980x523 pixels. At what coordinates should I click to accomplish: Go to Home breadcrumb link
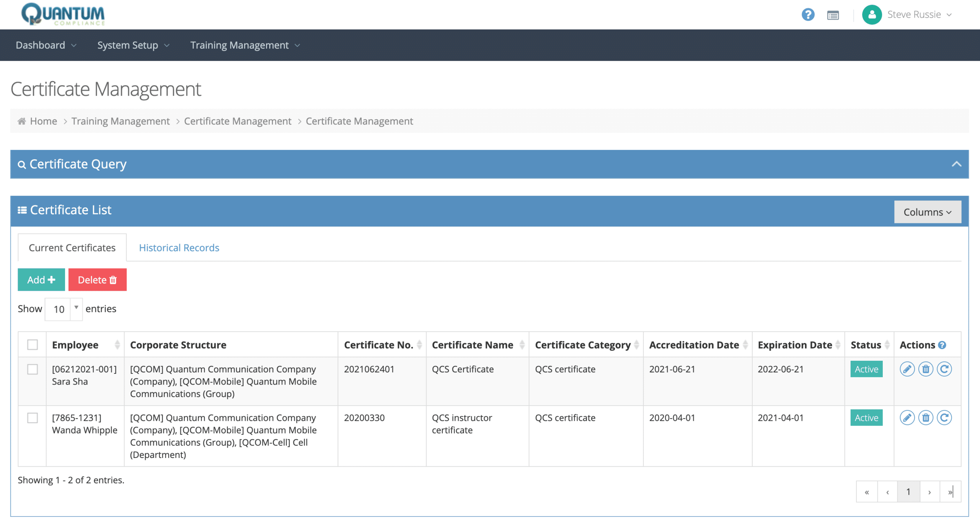pos(43,121)
